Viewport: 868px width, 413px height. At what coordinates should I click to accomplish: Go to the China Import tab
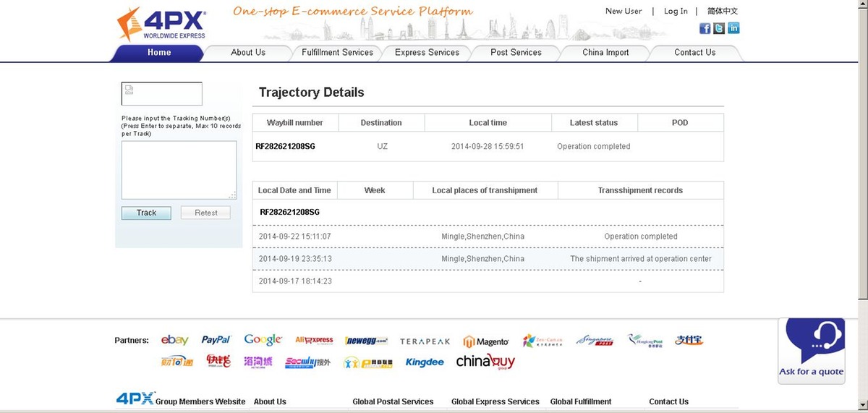pyautogui.click(x=605, y=53)
